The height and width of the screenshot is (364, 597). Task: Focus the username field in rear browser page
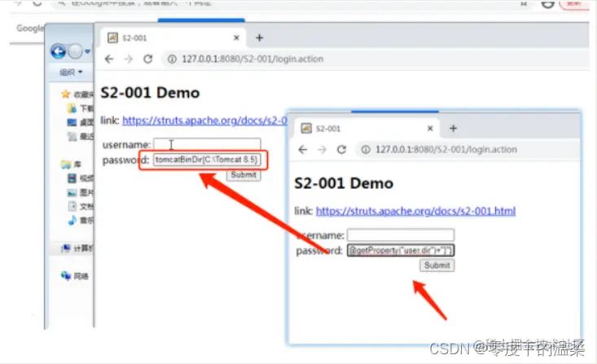[x=207, y=145]
